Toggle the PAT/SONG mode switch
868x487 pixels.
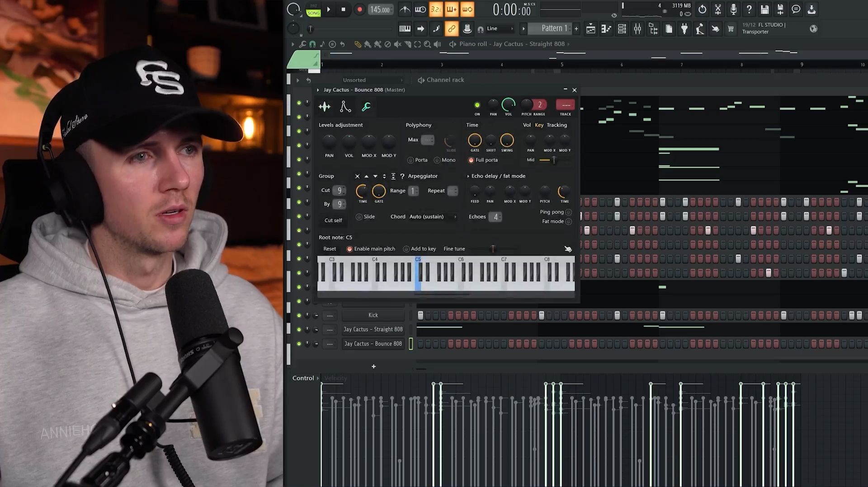point(313,10)
